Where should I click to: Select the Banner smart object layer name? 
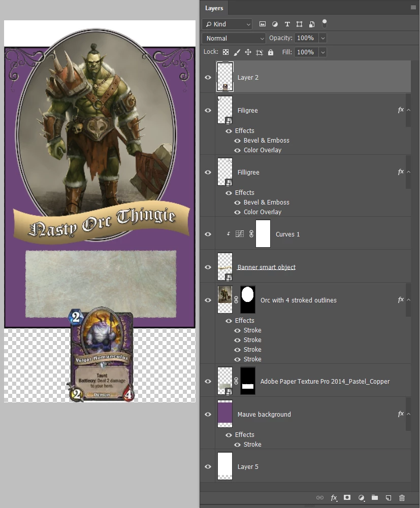266,267
